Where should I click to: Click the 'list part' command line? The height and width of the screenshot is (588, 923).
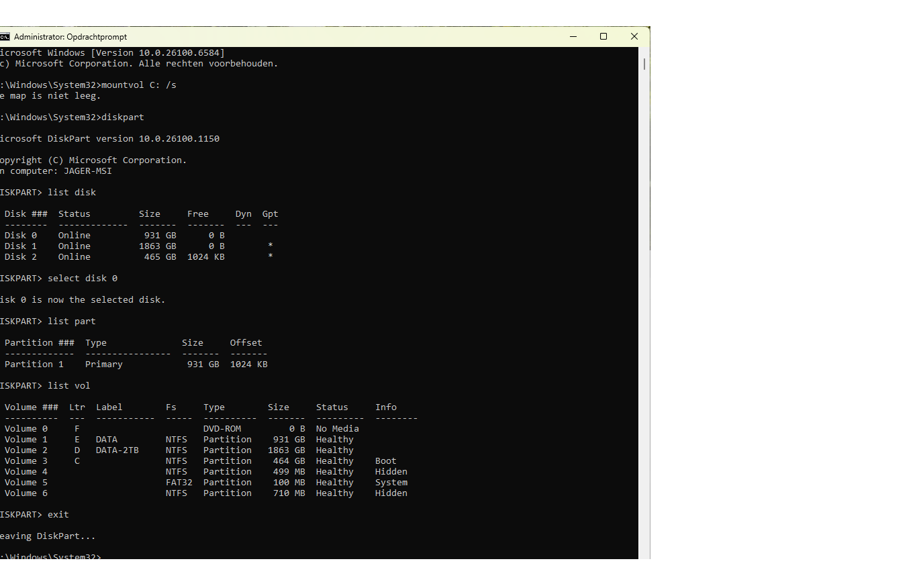pos(48,322)
